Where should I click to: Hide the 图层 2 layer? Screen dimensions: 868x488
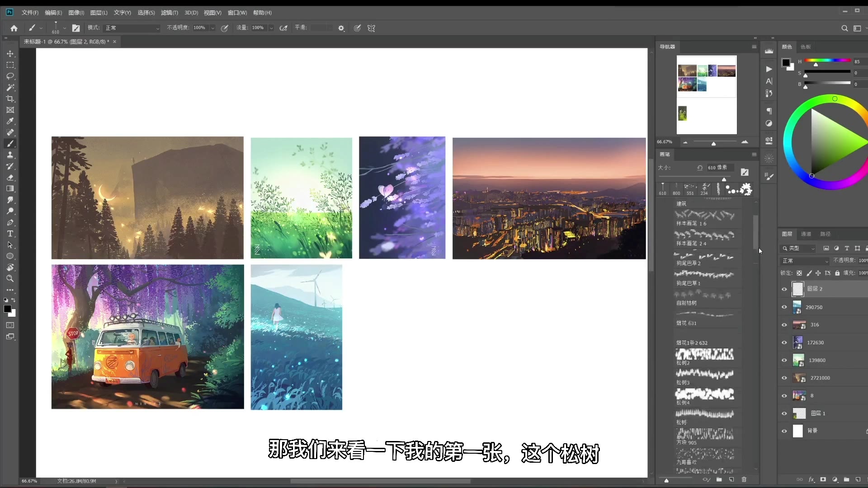pos(784,289)
